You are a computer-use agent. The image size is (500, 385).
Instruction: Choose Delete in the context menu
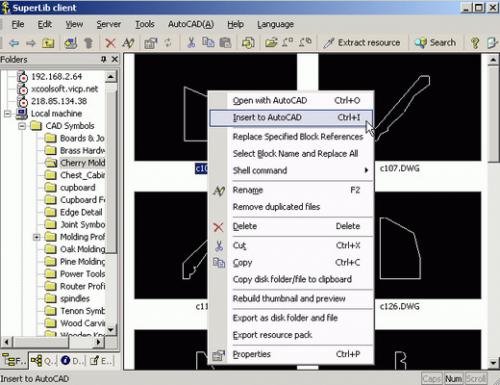tap(291, 226)
